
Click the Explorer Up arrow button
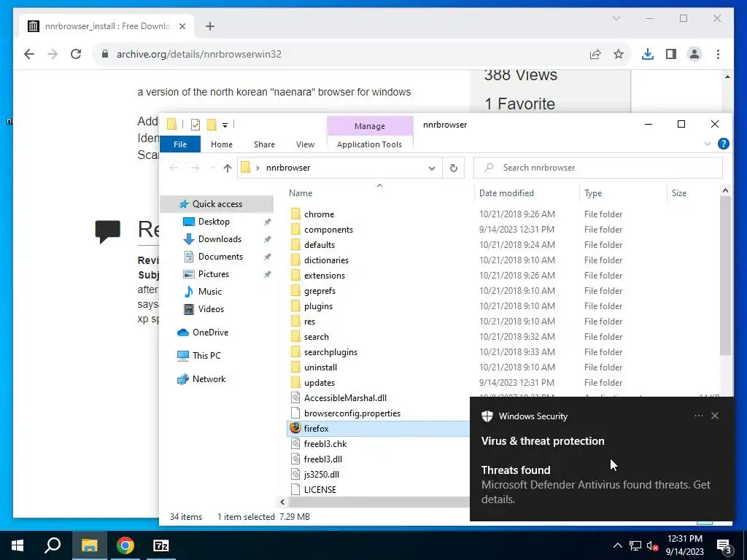pos(228,168)
